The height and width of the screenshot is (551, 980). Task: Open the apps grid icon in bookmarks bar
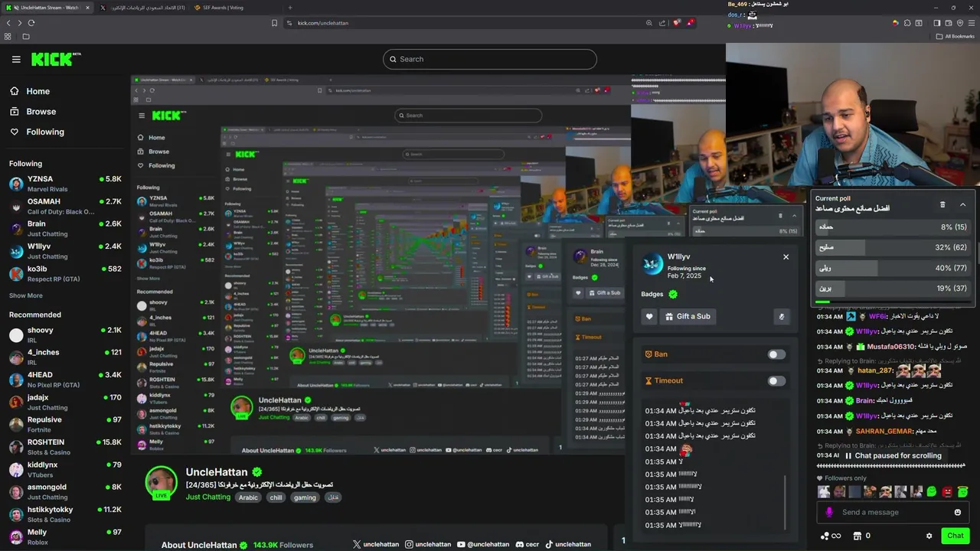click(8, 36)
